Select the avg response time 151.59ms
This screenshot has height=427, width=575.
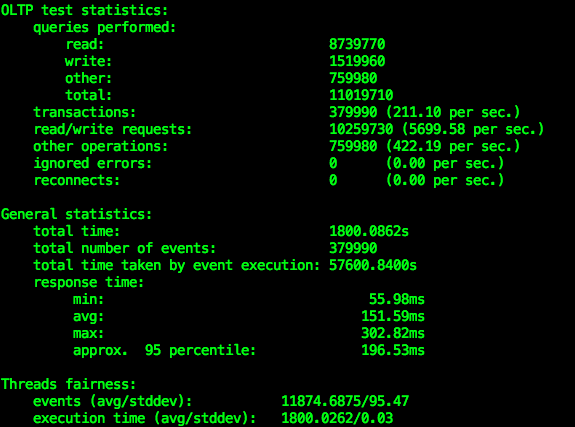point(393,316)
